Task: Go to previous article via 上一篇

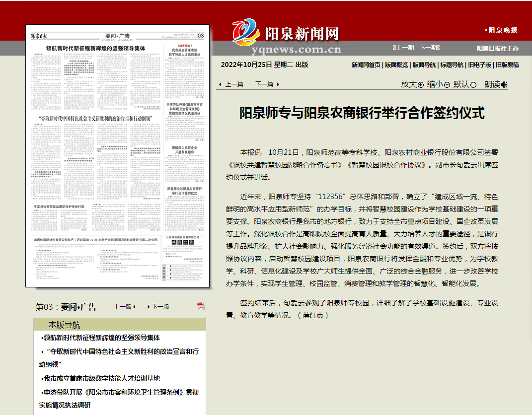Action: 231,84
